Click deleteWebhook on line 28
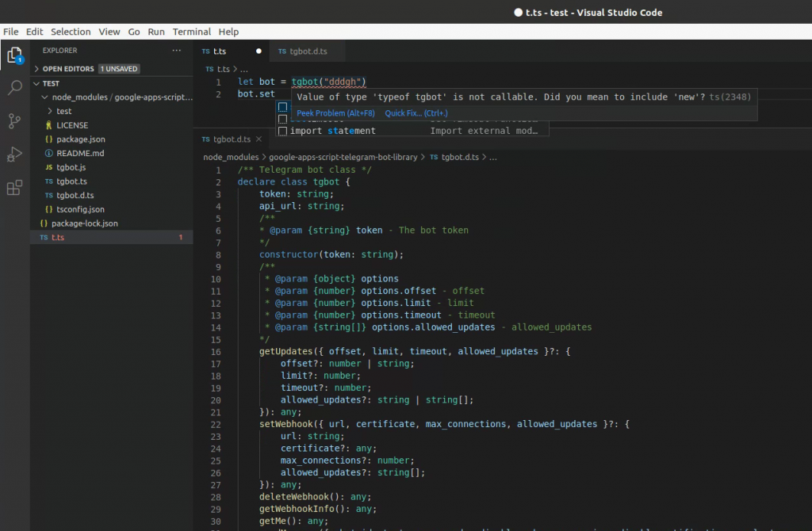This screenshot has width=812, height=531. click(x=293, y=497)
